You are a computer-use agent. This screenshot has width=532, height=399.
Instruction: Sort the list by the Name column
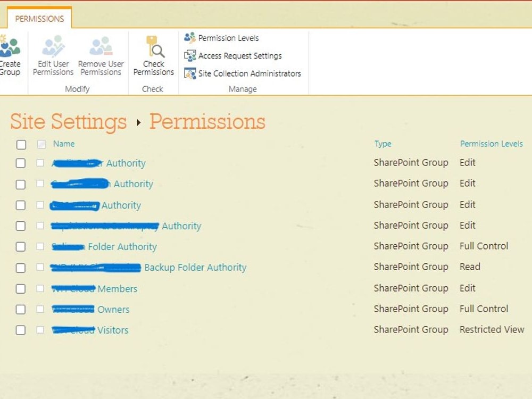click(x=63, y=144)
